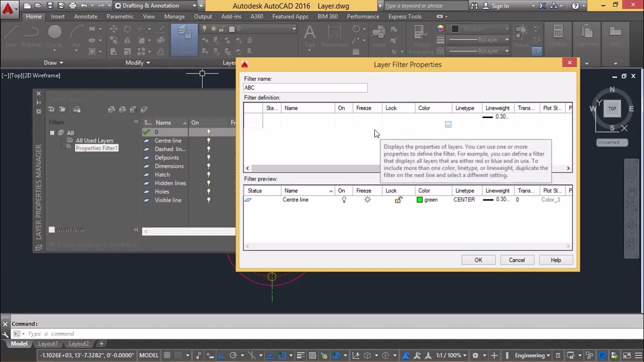Toggle On lightbulb for Hatch layer
The width and height of the screenshot is (644, 362).
click(209, 175)
